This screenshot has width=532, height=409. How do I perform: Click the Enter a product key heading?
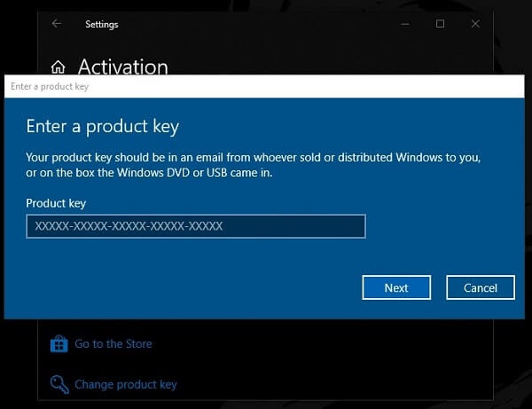103,127
